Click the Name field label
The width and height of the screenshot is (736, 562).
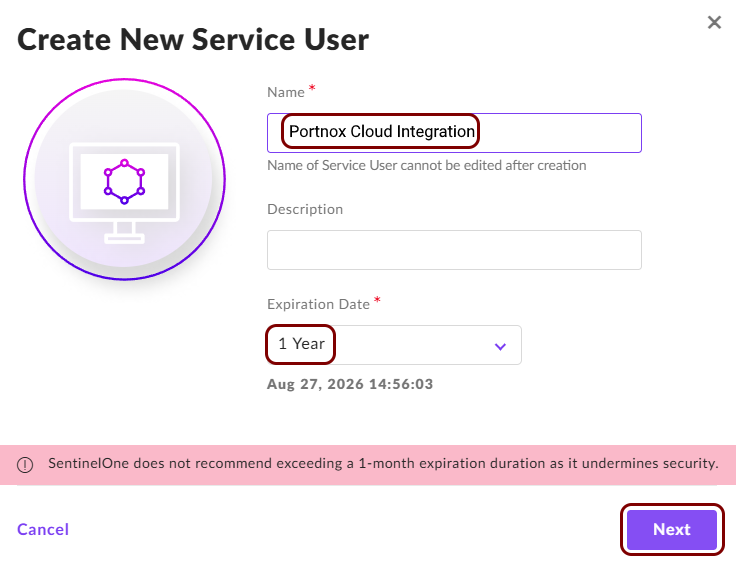coord(286,92)
